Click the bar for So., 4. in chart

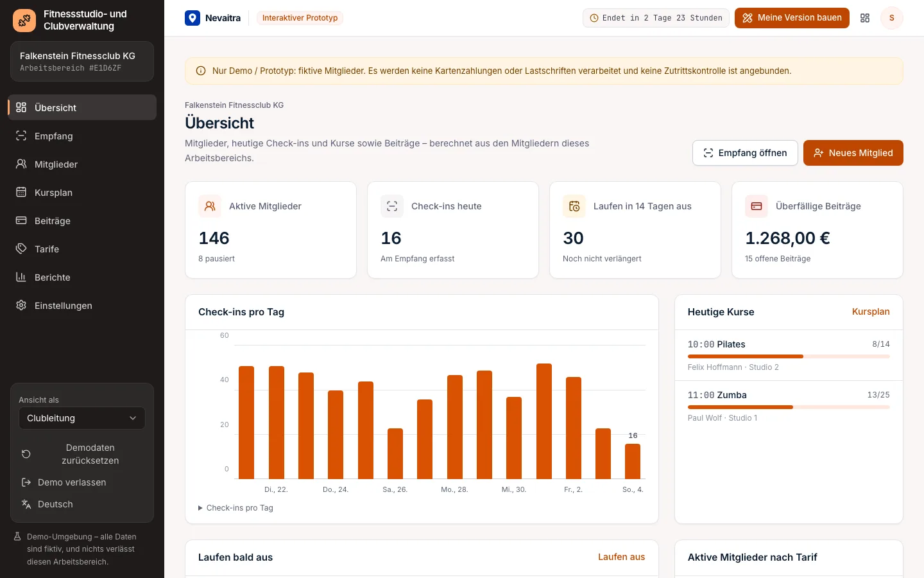tap(633, 461)
